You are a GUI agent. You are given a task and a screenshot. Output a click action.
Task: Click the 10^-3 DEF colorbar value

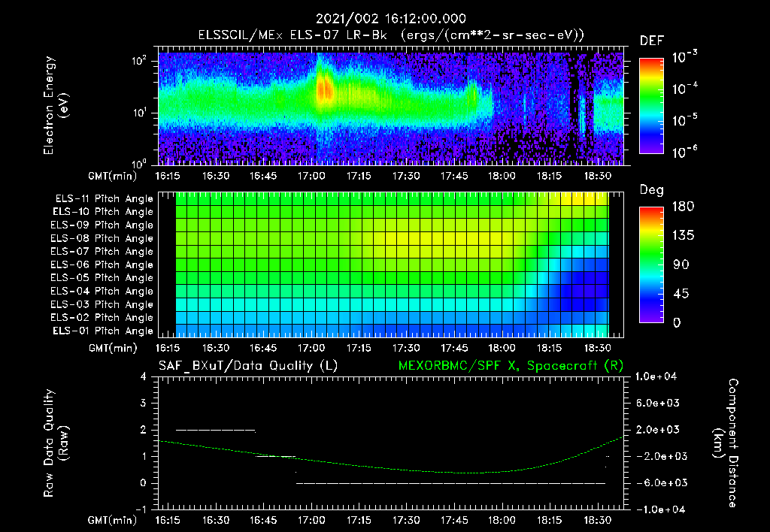coord(684,57)
